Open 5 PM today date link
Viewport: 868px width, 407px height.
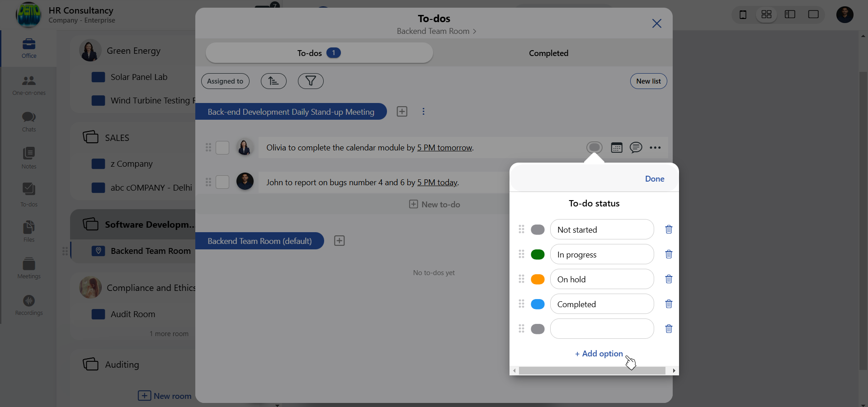437,182
